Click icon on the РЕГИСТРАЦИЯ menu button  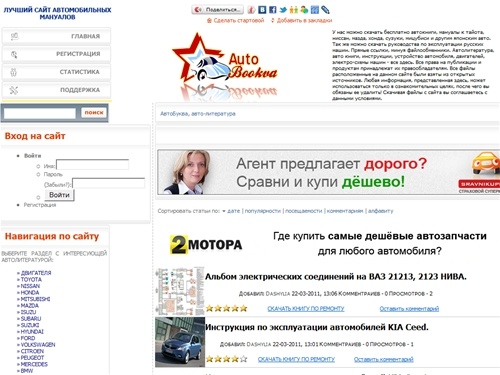(x=14, y=54)
